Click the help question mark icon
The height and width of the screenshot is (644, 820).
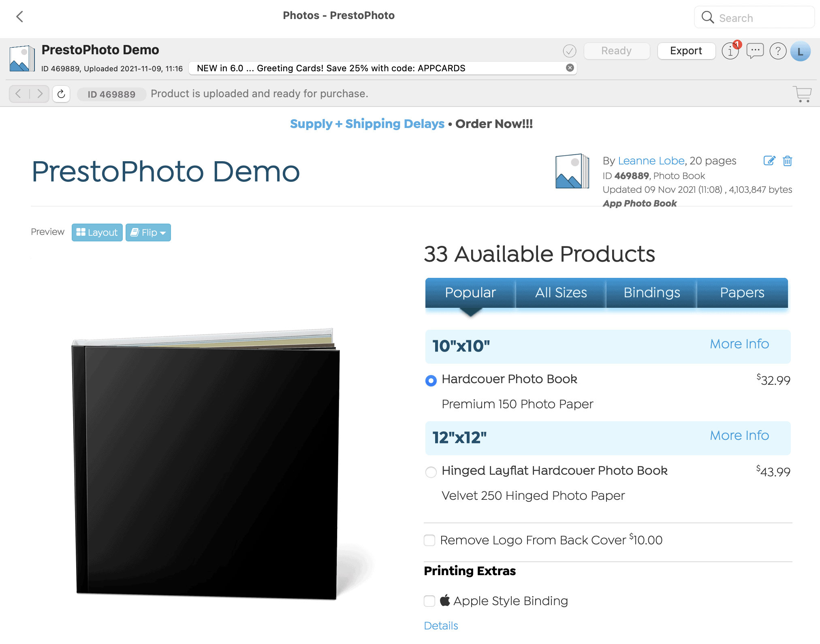point(777,51)
